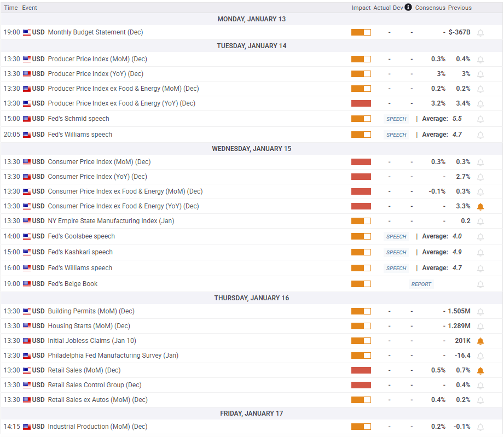Click bell icon for Fed's Goolsbee speech
The height and width of the screenshot is (437, 504).
tap(480, 237)
